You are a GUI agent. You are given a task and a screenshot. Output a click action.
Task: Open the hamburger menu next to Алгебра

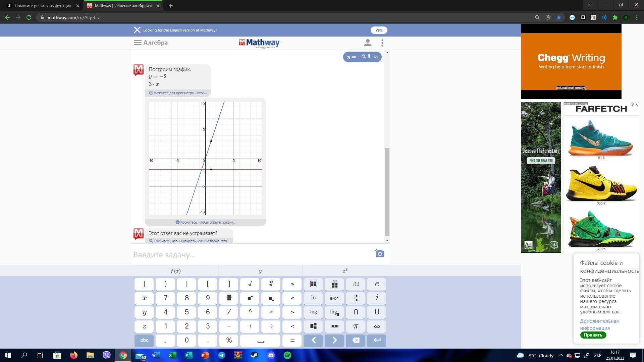(x=138, y=43)
